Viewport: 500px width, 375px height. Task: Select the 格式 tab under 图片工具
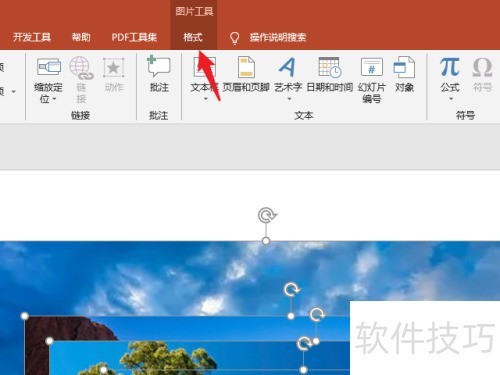(x=193, y=37)
